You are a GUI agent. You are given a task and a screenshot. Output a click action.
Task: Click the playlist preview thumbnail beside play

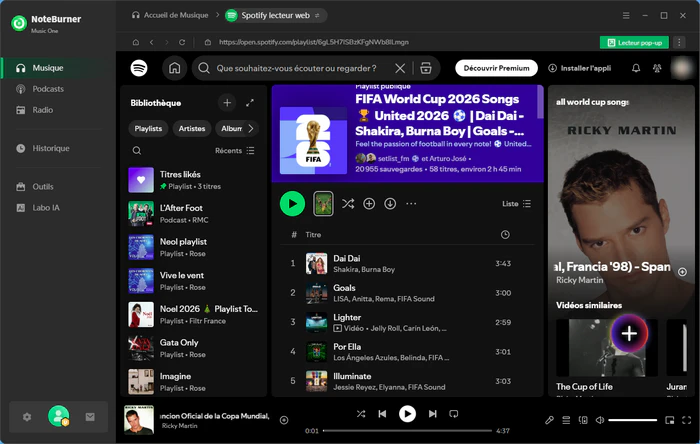[323, 204]
